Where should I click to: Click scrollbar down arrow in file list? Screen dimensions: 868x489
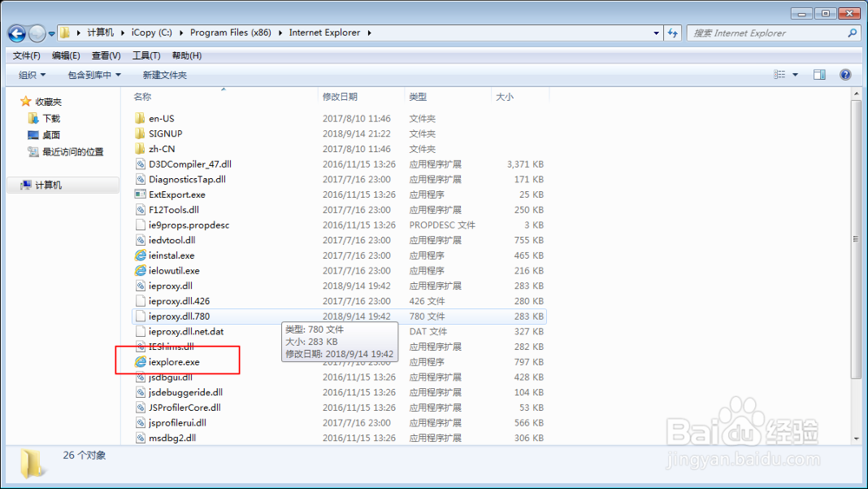pos(856,439)
